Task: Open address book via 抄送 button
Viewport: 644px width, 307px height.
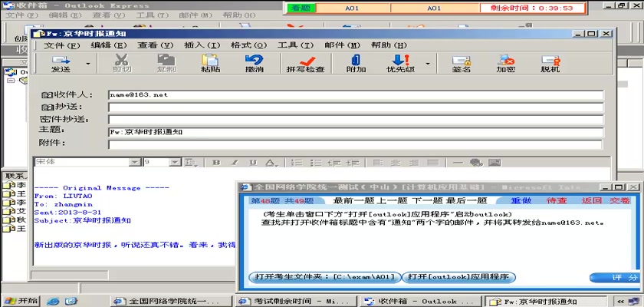Action: tap(61, 107)
